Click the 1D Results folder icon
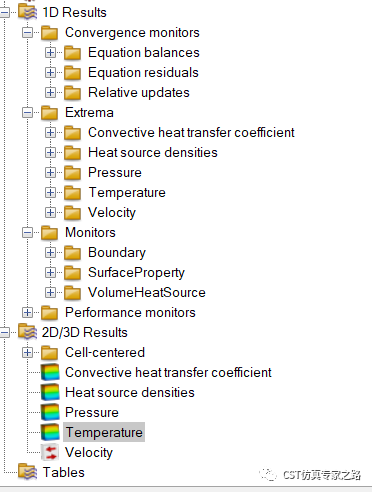Image resolution: width=372 pixels, height=492 pixels. coord(27,12)
